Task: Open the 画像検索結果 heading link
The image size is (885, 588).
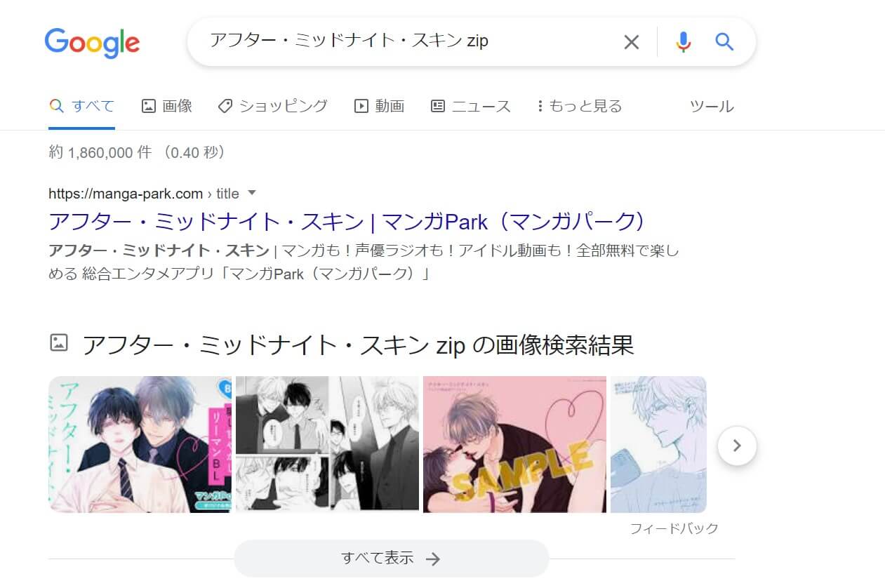Action: (x=358, y=345)
